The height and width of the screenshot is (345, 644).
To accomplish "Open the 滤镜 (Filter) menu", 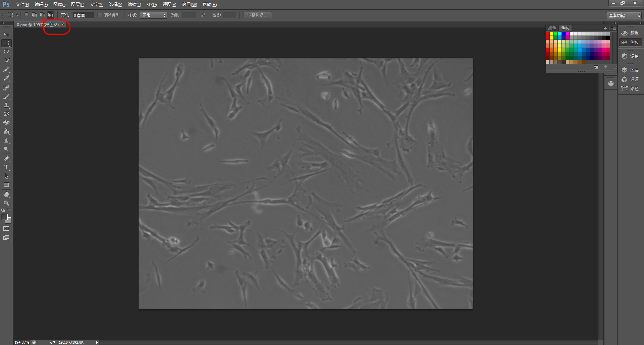I will [134, 5].
